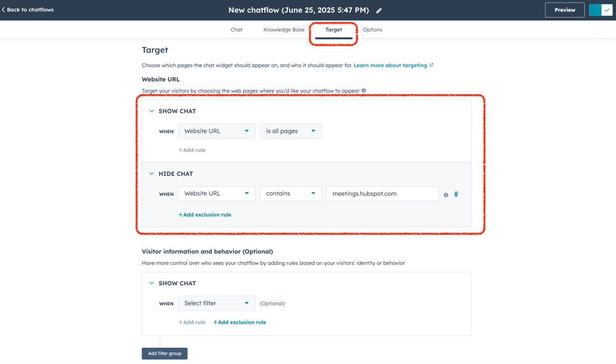
Task: Collapse the visitor behavior SHOW CHAT section
Action: (152, 283)
